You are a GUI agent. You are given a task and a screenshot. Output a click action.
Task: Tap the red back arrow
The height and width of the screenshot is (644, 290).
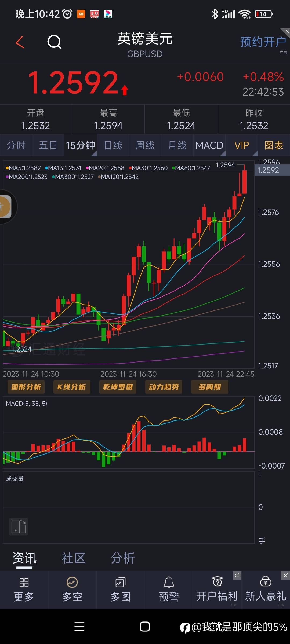pyautogui.click(x=20, y=42)
